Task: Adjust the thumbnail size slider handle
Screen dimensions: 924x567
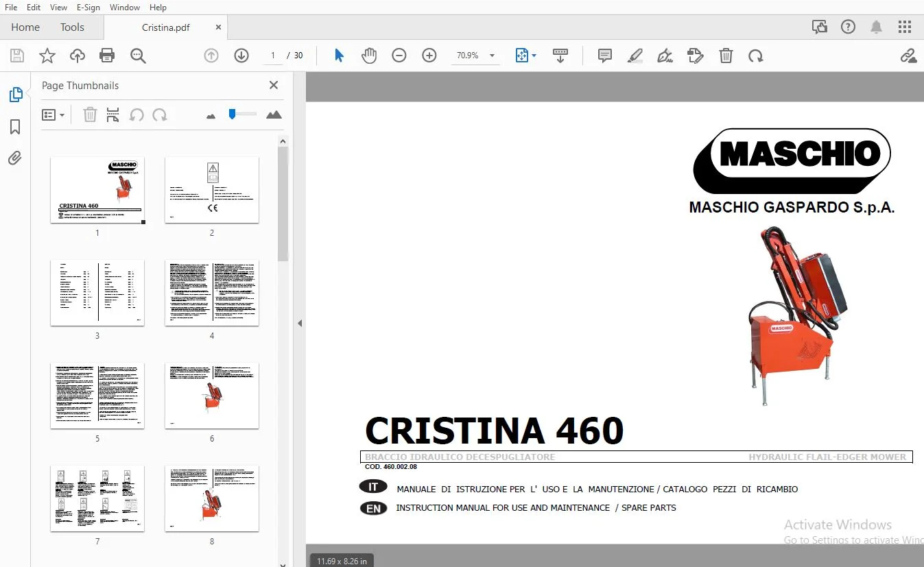Action: click(233, 114)
